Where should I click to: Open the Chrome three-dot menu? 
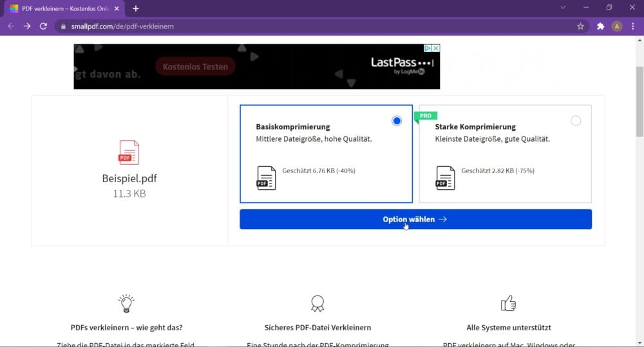633,26
